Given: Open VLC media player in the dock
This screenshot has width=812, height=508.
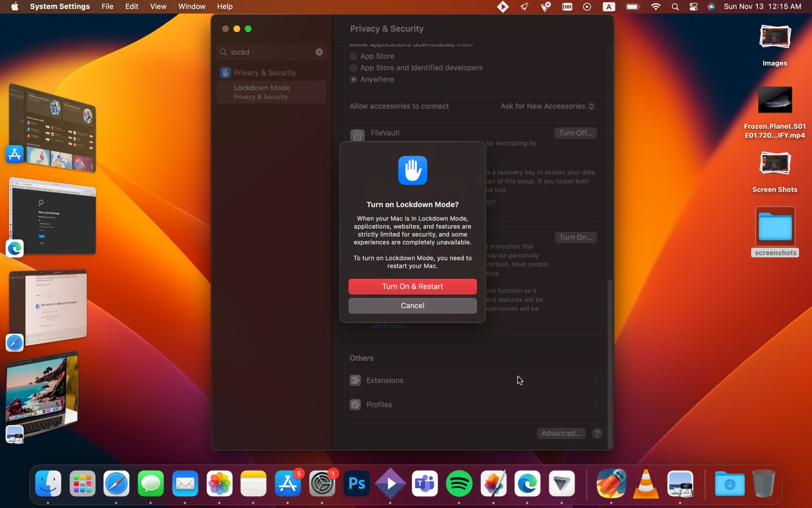Looking at the screenshot, I should pos(646,483).
